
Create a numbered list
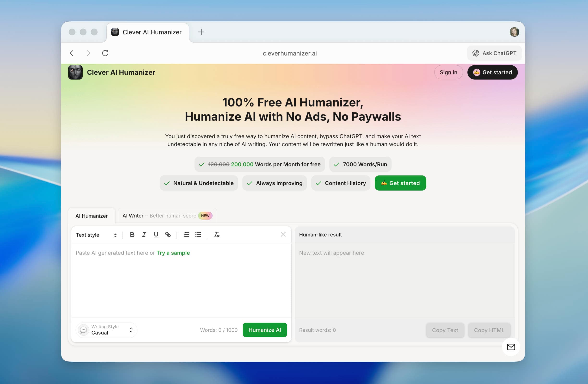click(186, 235)
